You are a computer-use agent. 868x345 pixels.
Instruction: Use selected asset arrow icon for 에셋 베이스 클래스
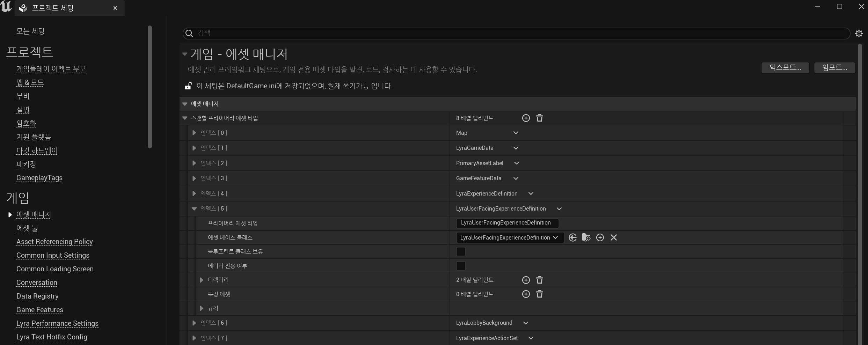point(572,237)
